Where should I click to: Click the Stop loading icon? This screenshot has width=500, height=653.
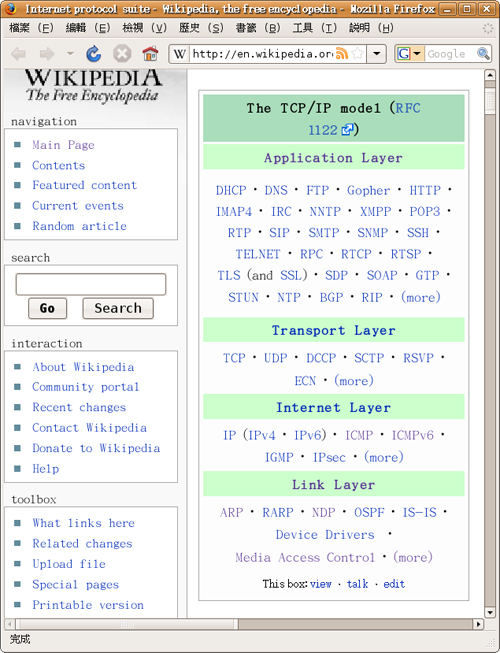tap(122, 54)
